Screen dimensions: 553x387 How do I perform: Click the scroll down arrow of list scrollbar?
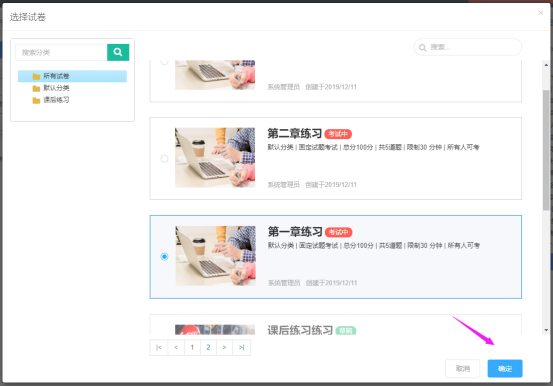click(546, 330)
